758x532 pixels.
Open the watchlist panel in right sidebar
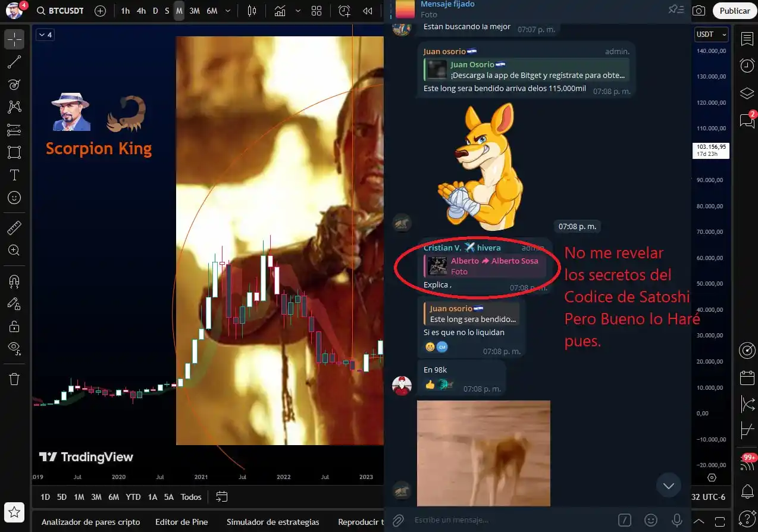[x=747, y=39]
